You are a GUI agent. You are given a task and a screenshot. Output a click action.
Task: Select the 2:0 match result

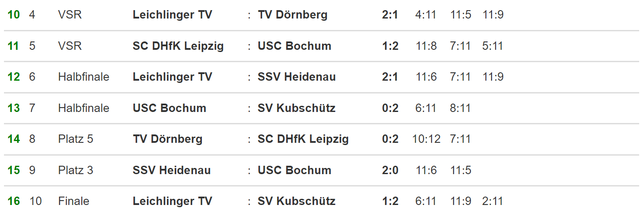(390, 170)
